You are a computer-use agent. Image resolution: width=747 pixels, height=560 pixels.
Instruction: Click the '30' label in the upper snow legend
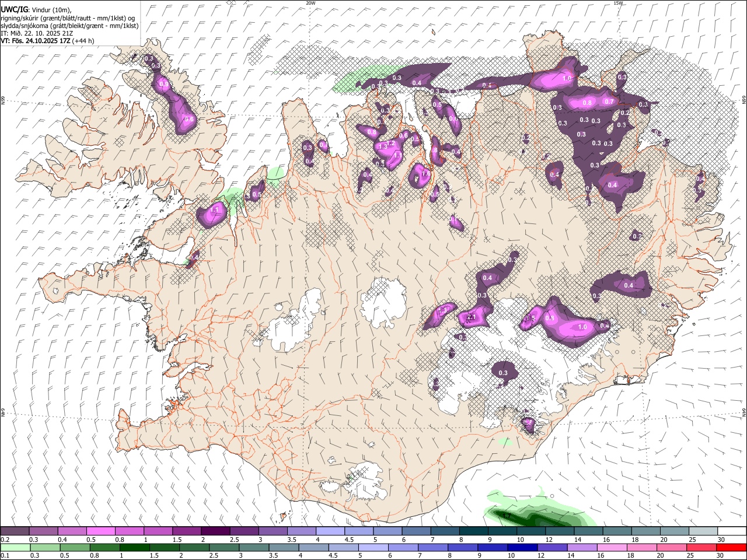pyautogui.click(x=721, y=540)
